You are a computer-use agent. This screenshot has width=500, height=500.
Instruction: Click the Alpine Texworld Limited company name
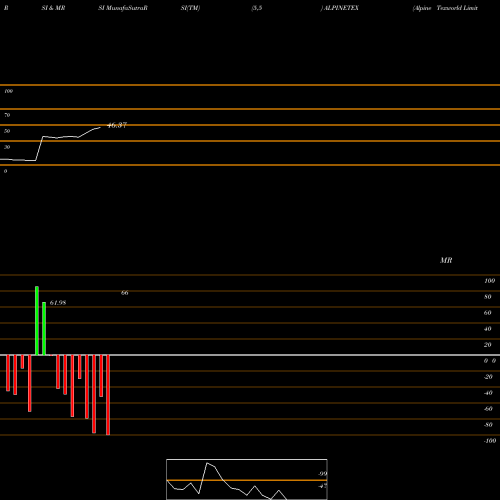pos(445,8)
